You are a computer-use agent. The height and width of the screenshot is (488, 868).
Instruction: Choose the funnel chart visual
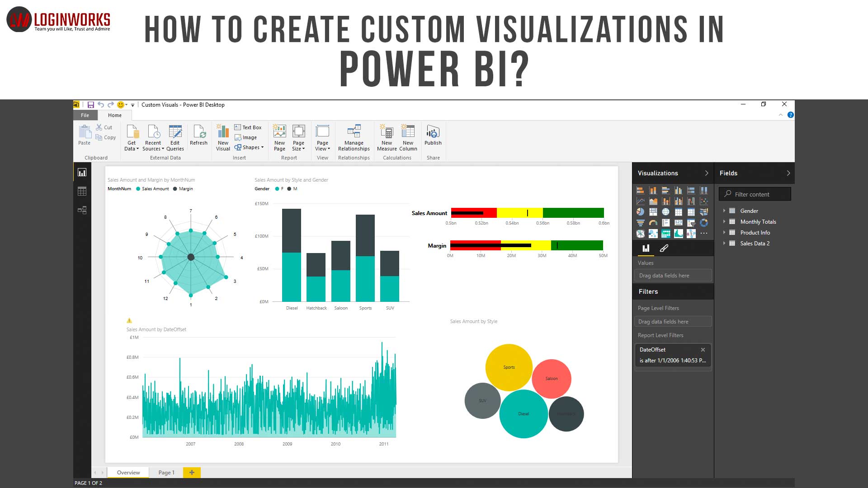pyautogui.click(x=640, y=222)
